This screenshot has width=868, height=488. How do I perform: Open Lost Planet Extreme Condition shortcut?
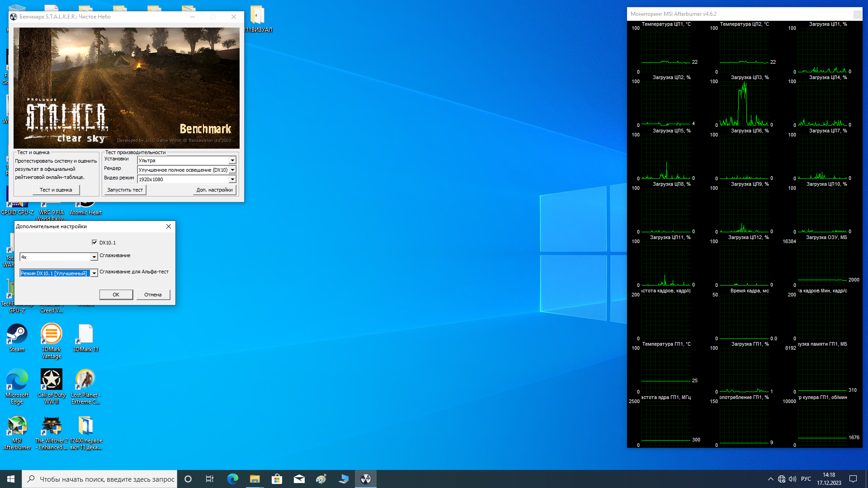(x=85, y=380)
